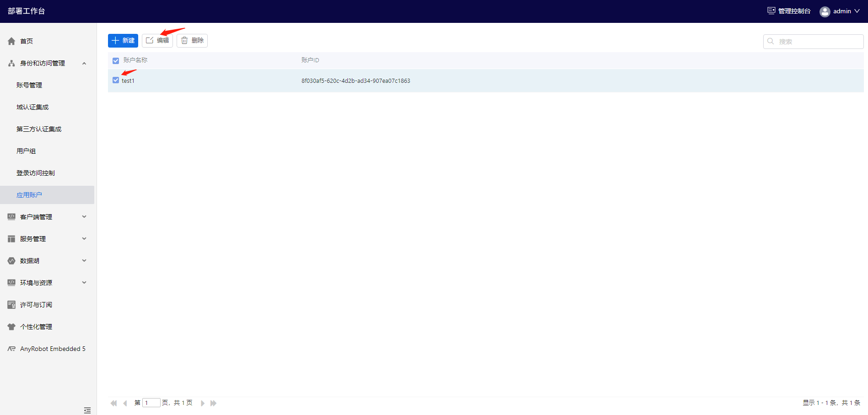
Task: Expand the 客户端管理 chevron
Action: point(84,217)
